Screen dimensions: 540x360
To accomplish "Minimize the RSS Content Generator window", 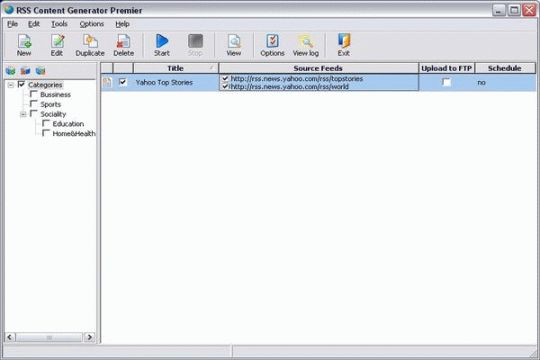I will coord(499,10).
